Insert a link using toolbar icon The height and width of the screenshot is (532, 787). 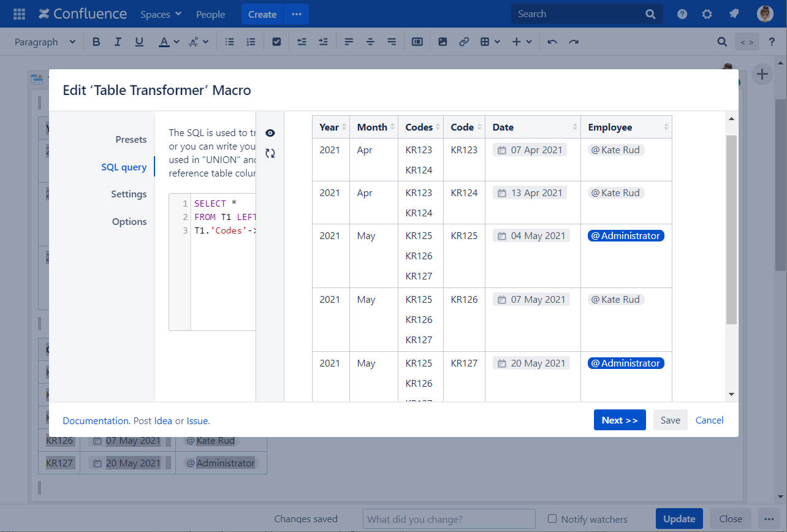464,42
